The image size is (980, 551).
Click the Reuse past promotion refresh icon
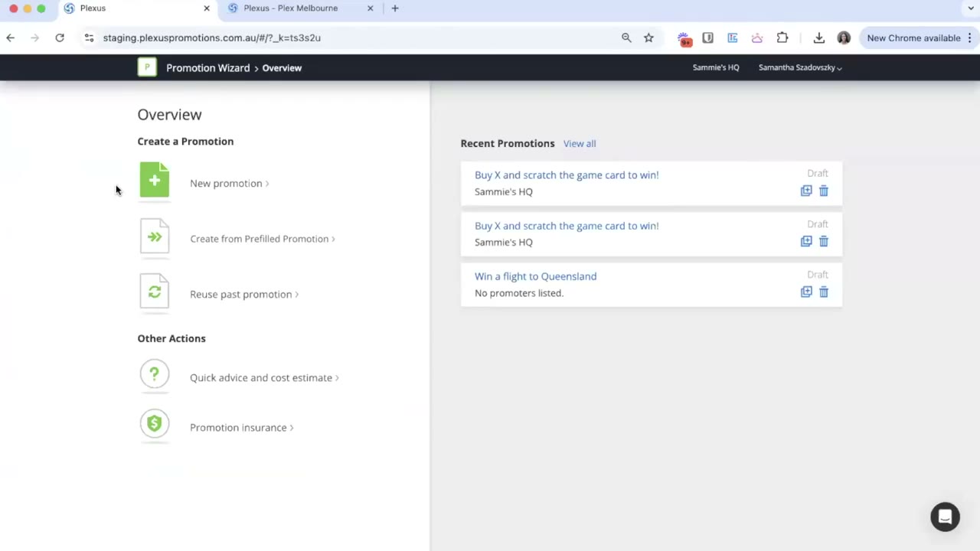154,292
